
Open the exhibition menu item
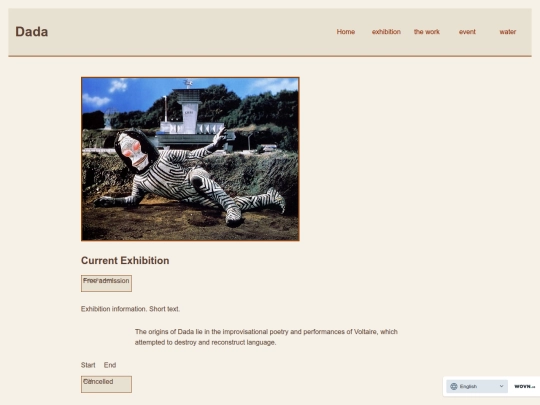coord(386,32)
